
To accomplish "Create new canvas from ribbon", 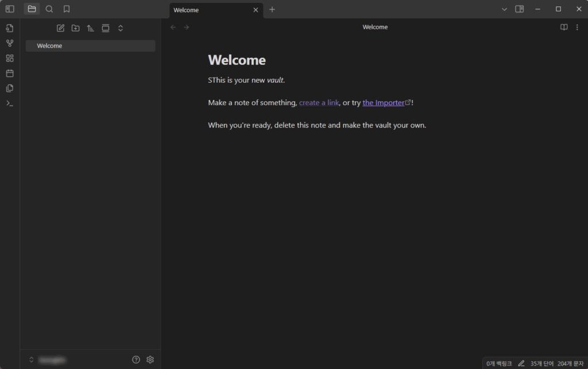I will tap(10, 58).
